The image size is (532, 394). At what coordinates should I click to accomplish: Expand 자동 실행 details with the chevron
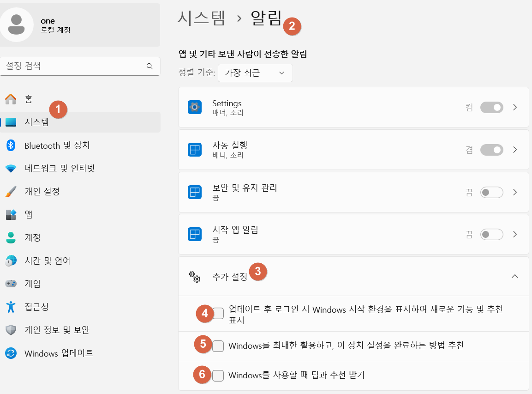point(515,150)
